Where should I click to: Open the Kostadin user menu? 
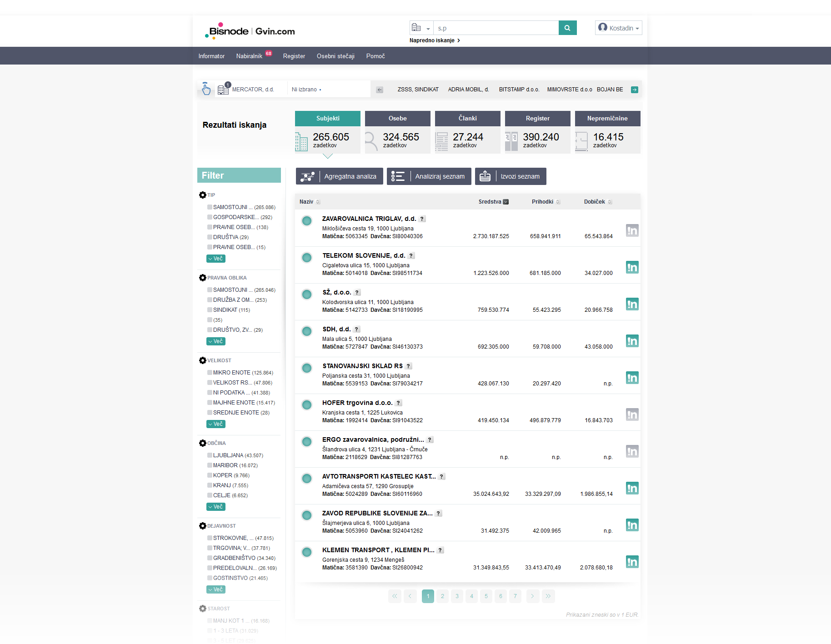[618, 28]
